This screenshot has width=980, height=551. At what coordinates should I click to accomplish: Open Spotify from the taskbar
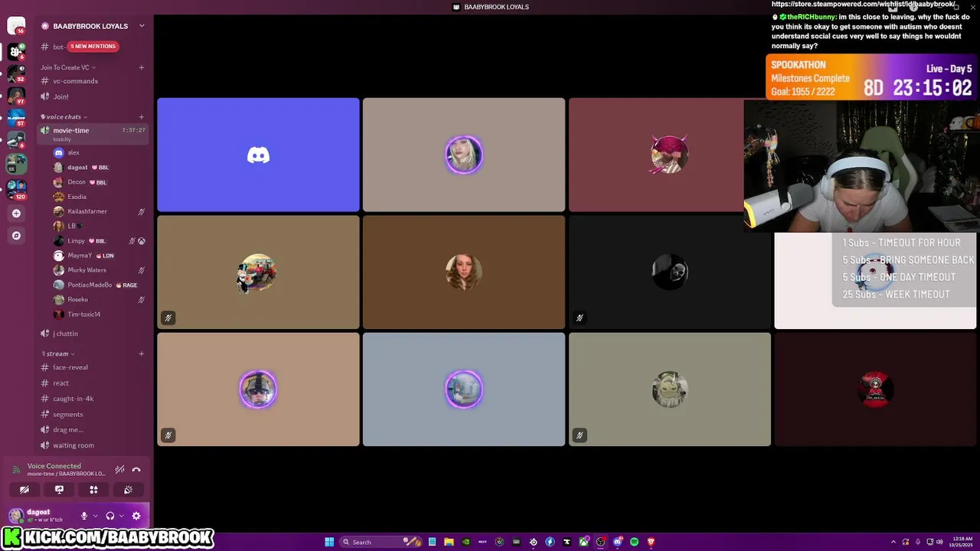(x=634, y=542)
